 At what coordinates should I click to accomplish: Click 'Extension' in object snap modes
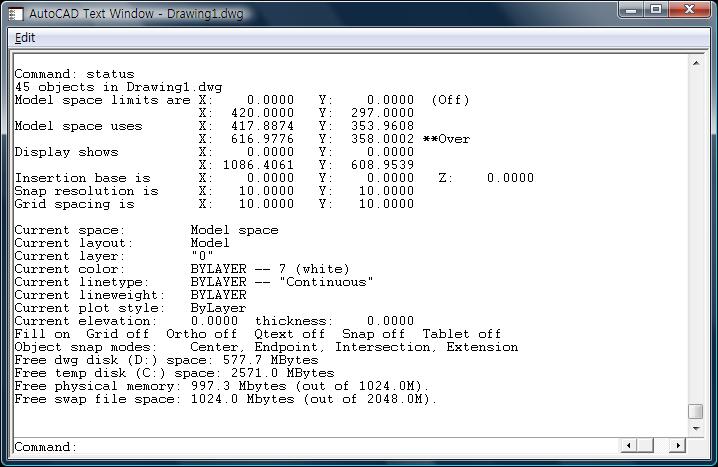click(482, 347)
